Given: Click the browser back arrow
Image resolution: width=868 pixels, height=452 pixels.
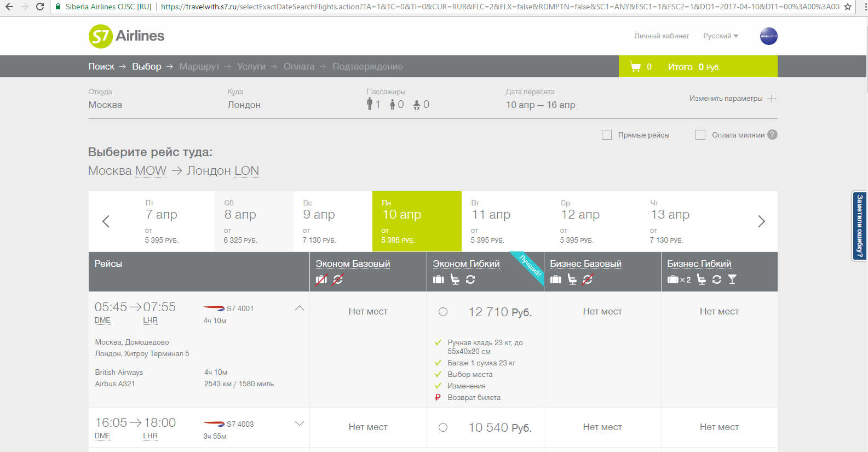Looking at the screenshot, I should pos(9,7).
